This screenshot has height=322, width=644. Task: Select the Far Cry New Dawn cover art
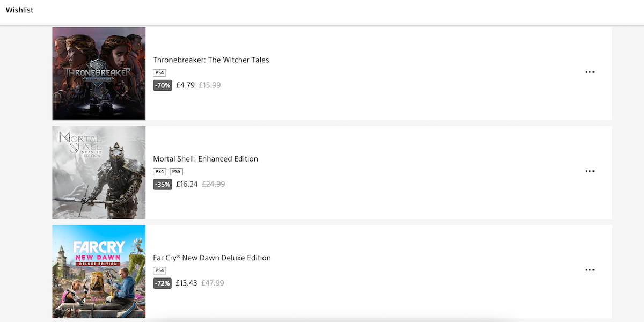(99, 271)
